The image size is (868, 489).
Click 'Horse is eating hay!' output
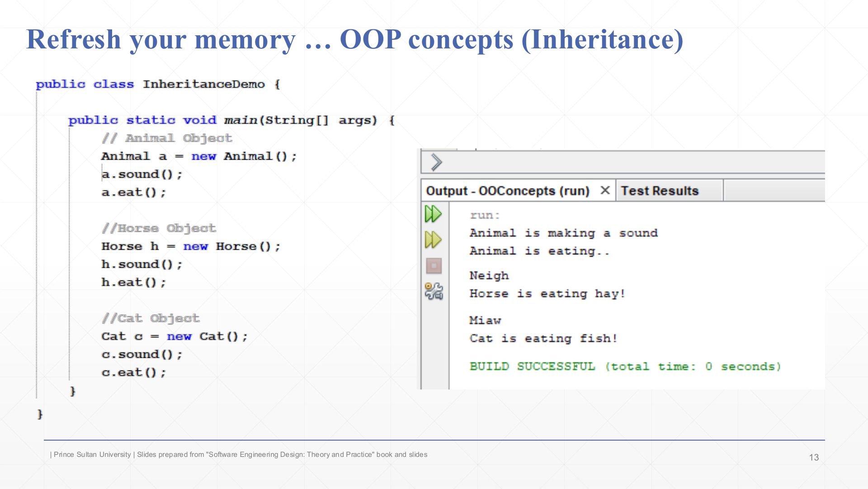[547, 294]
